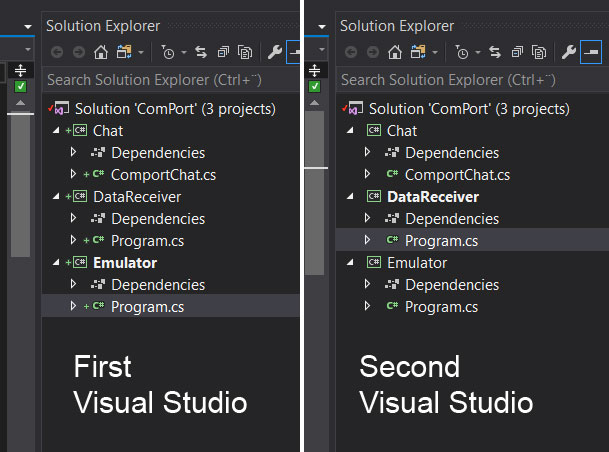Open pending changes filter dropdown in first Solution Explorer

point(184,52)
